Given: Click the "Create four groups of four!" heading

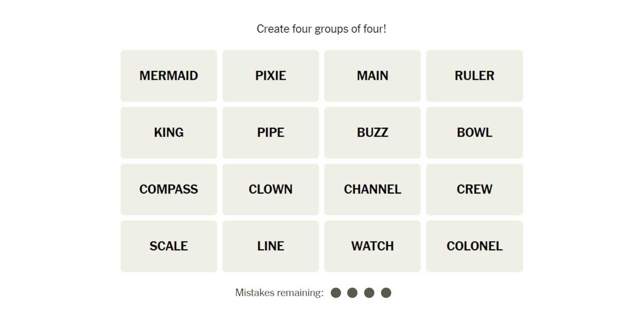Looking at the screenshot, I should (321, 29).
